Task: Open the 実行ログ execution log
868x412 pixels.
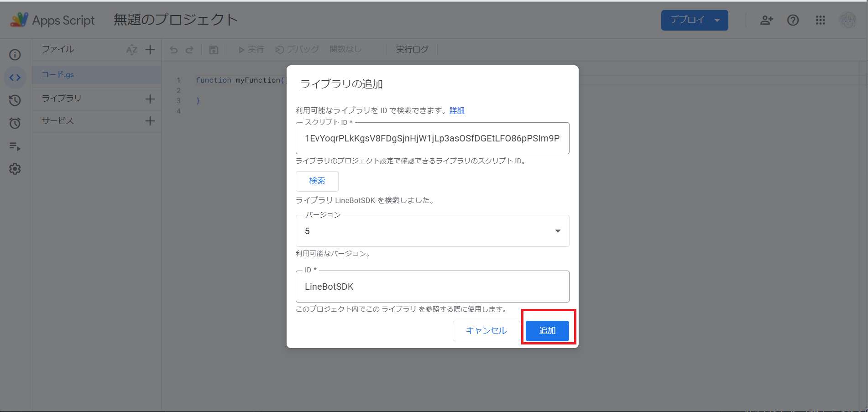Action: [412, 49]
